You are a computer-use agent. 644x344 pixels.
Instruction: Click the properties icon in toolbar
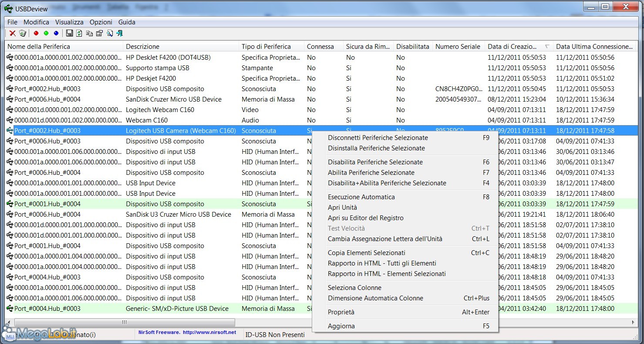point(99,33)
